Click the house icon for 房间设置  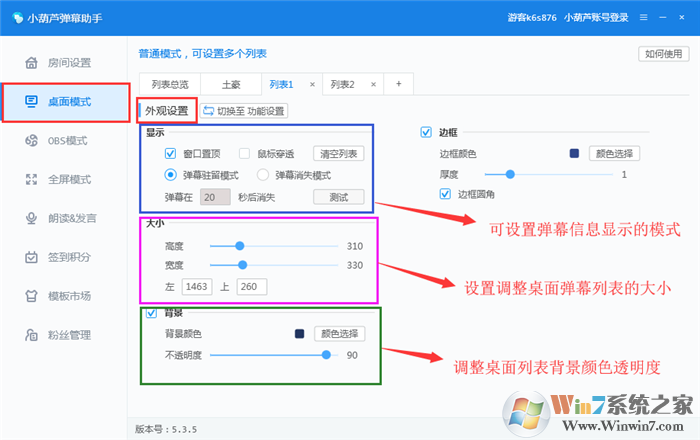pyautogui.click(x=31, y=62)
